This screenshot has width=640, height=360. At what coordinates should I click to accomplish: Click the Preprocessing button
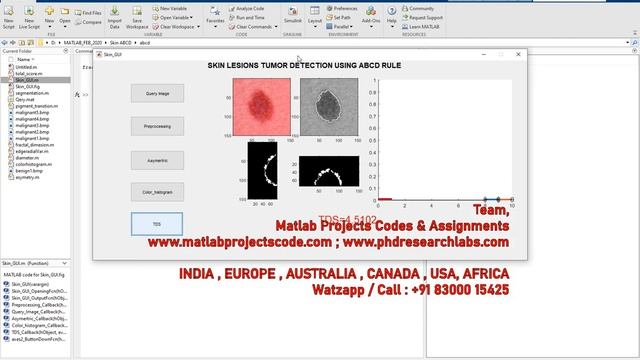tap(158, 127)
